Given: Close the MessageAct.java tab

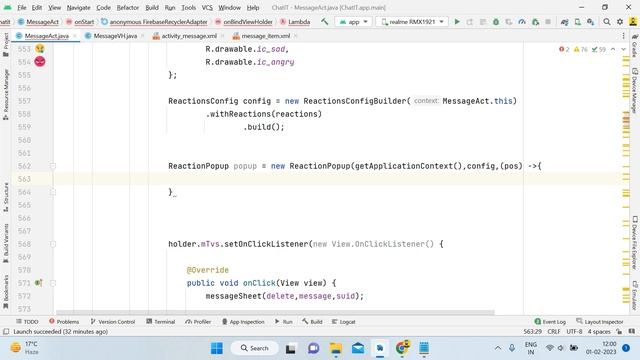Looking at the screenshot, I should click(75, 36).
